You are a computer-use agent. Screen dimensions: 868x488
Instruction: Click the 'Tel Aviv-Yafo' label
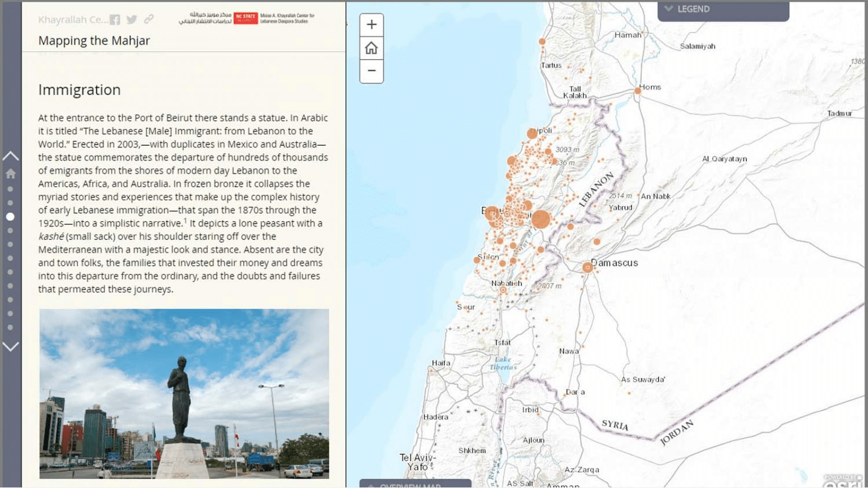pyautogui.click(x=418, y=462)
